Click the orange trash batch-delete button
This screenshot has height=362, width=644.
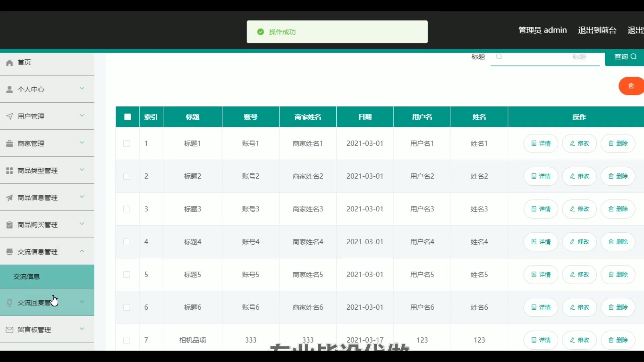point(631,86)
